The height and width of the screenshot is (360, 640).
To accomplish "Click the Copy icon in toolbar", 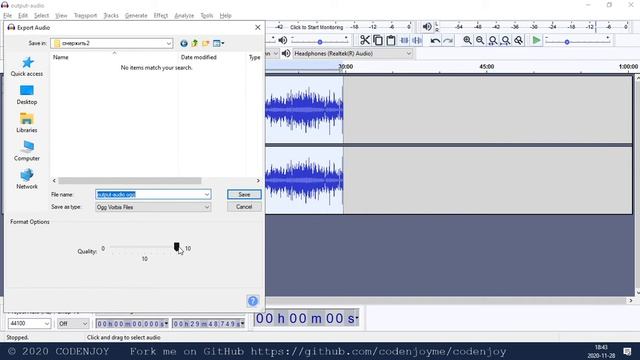I will coord(378,40).
